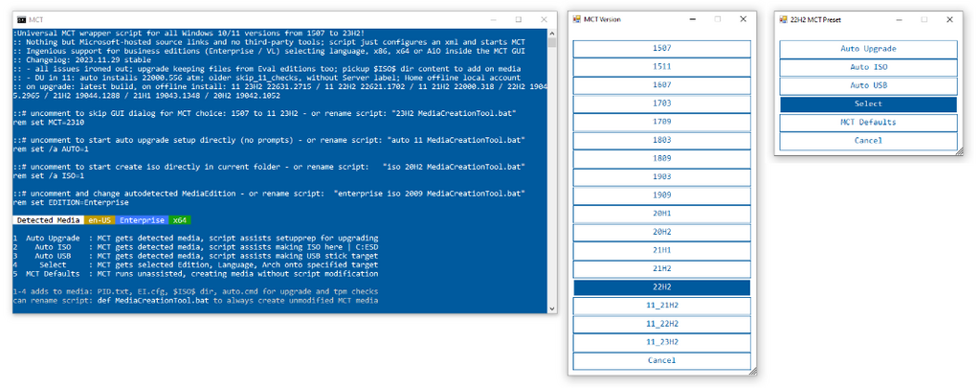Cancel the 22H2 MCT Preset dialog
This screenshot has height=388, width=980.
pos(869,141)
